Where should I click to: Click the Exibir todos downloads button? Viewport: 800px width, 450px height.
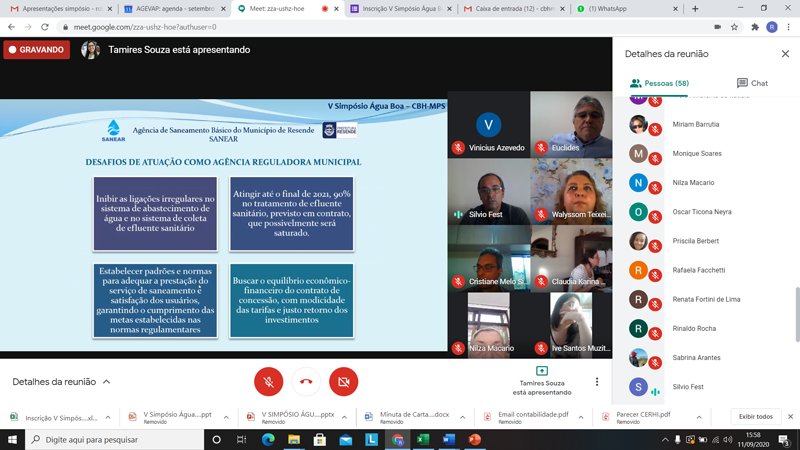755,416
